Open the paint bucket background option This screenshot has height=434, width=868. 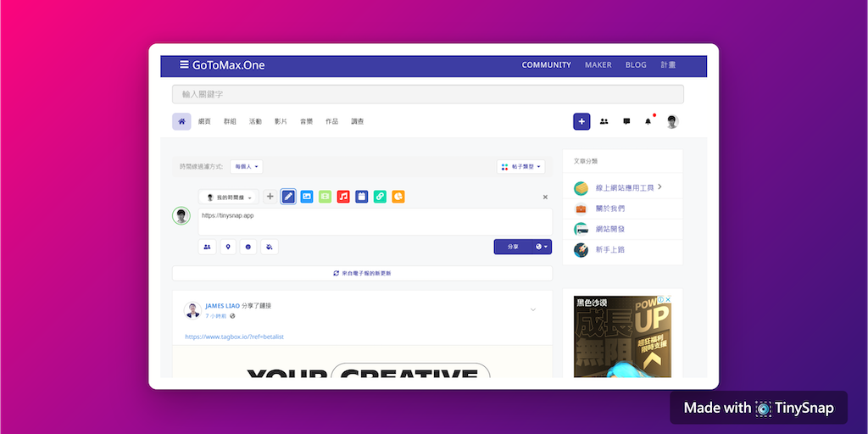click(x=269, y=247)
